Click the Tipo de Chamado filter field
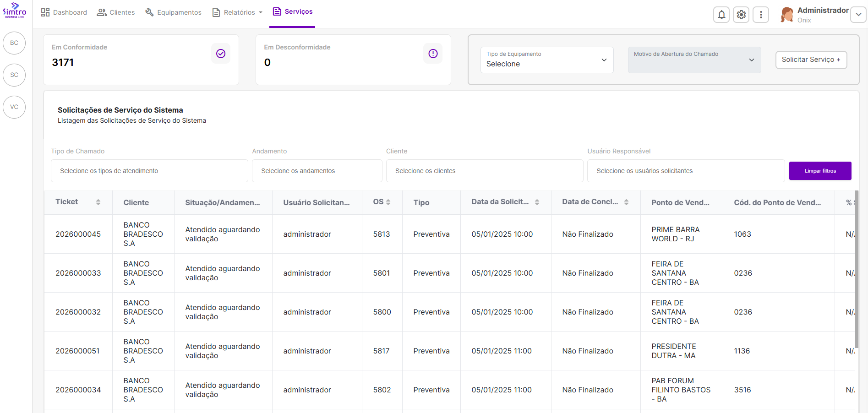This screenshot has width=868, height=413. click(149, 171)
